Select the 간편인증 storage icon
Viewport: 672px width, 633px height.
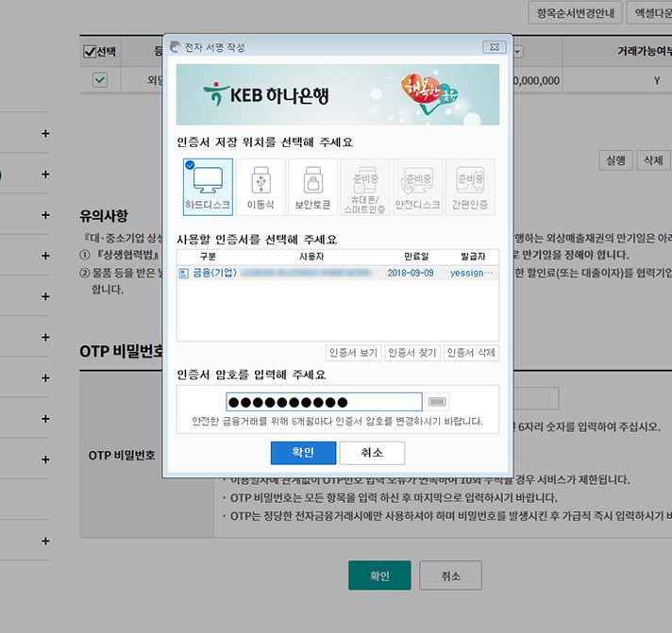coord(469,185)
